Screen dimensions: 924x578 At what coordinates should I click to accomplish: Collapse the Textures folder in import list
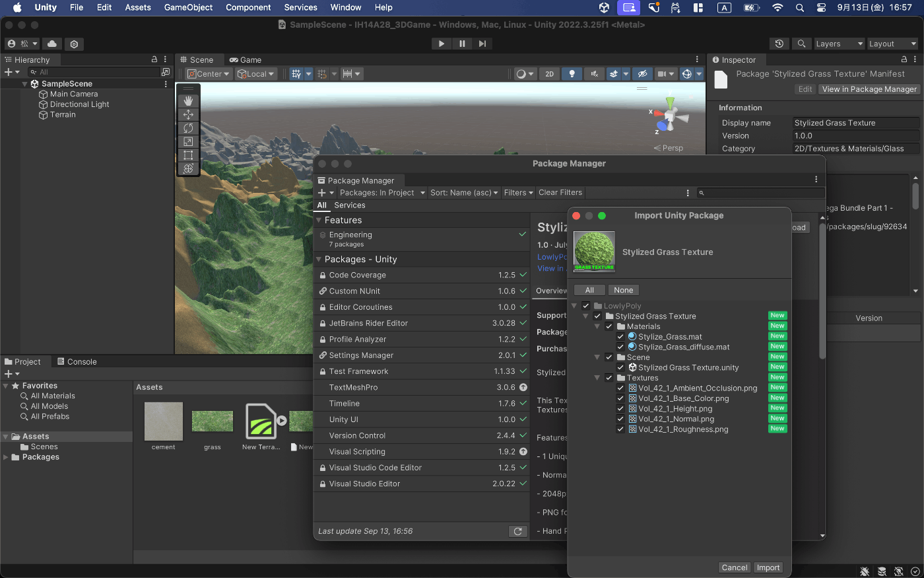pyautogui.click(x=597, y=378)
